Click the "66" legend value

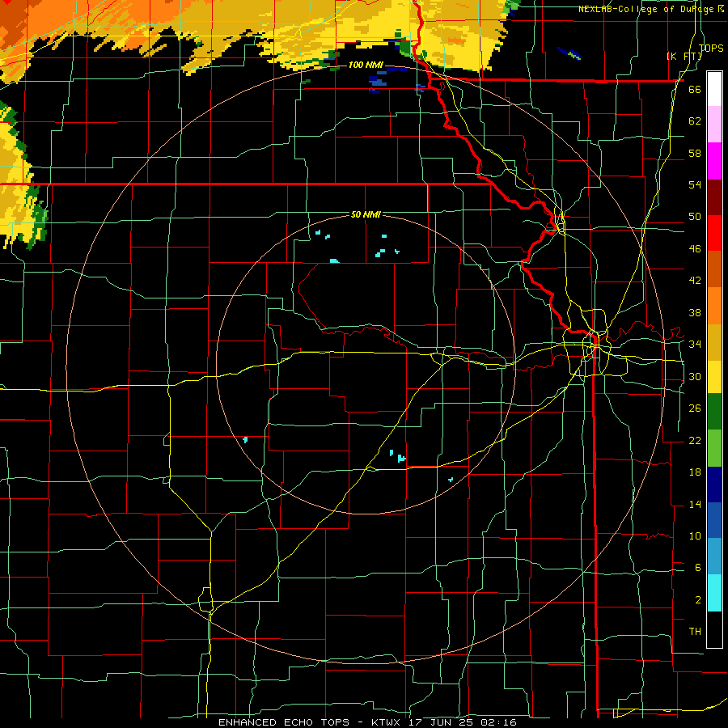695,90
